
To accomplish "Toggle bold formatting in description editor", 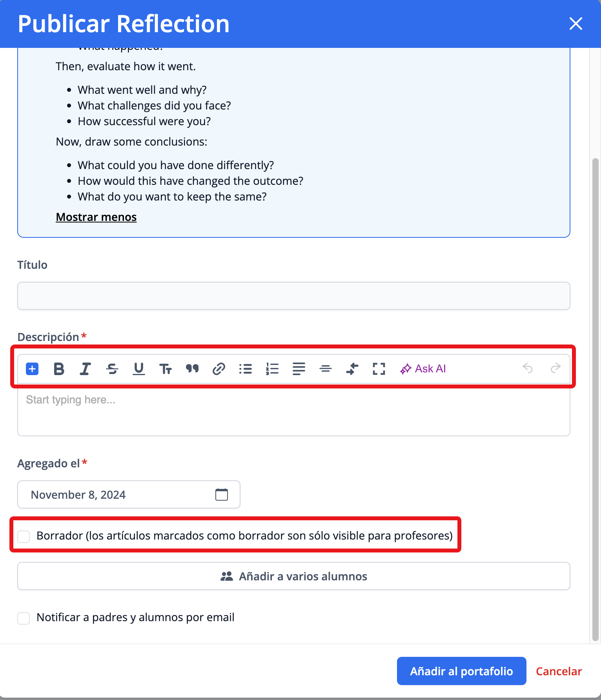I will pyautogui.click(x=59, y=369).
